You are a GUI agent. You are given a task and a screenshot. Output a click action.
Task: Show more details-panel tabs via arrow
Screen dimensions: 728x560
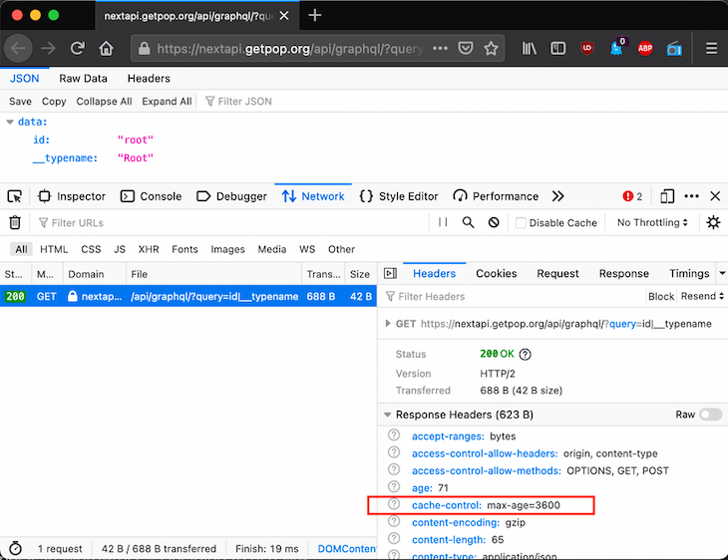(x=722, y=273)
